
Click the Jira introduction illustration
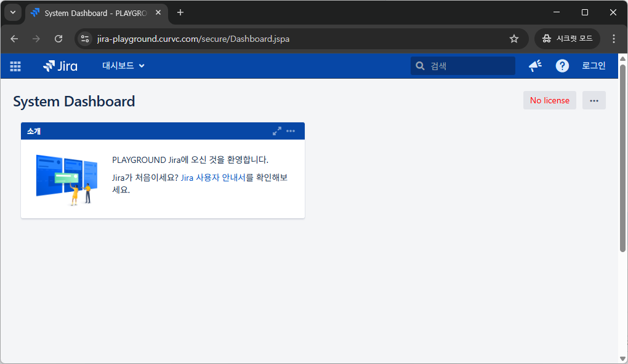66,180
